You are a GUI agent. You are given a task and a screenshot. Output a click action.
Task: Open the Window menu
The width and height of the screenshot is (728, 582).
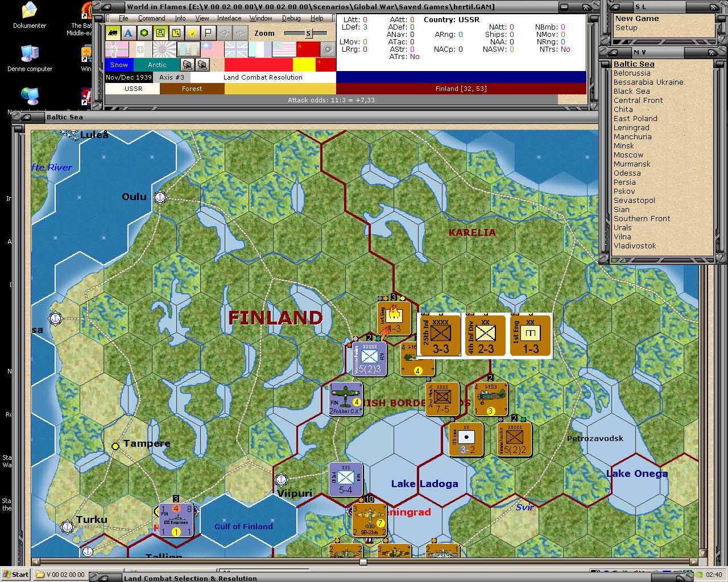(x=261, y=18)
